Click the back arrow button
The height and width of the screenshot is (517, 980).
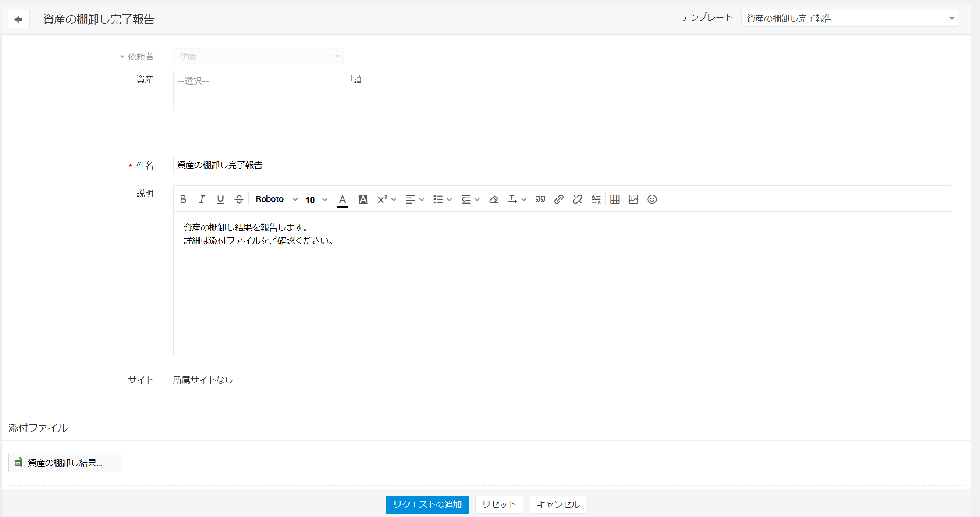click(x=18, y=19)
